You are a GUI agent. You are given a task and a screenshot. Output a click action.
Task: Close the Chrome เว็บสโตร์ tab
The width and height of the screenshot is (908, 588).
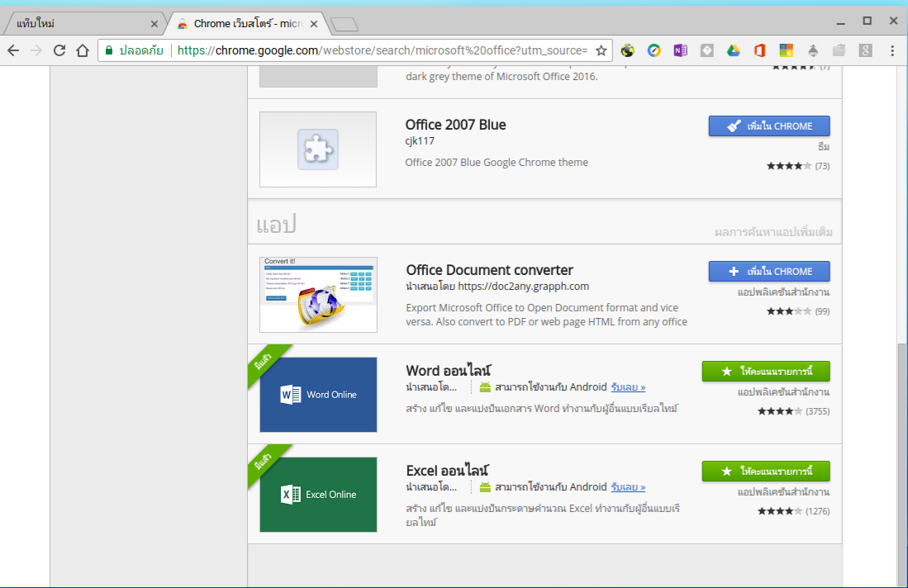tap(314, 24)
